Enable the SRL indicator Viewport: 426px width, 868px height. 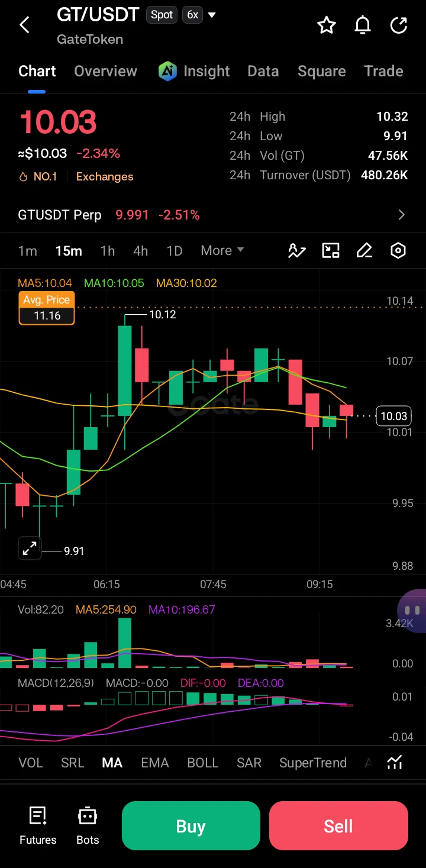click(x=73, y=763)
